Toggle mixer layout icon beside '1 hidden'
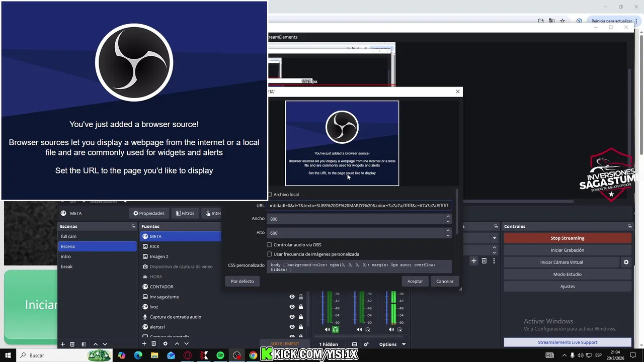This screenshot has height=362, width=644. click(354, 344)
